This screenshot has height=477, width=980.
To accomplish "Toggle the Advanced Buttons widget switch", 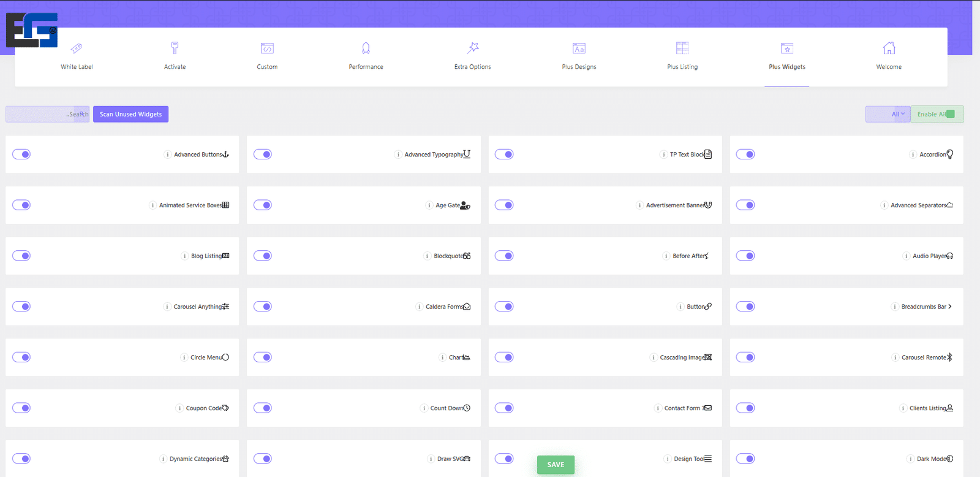I will [21, 155].
